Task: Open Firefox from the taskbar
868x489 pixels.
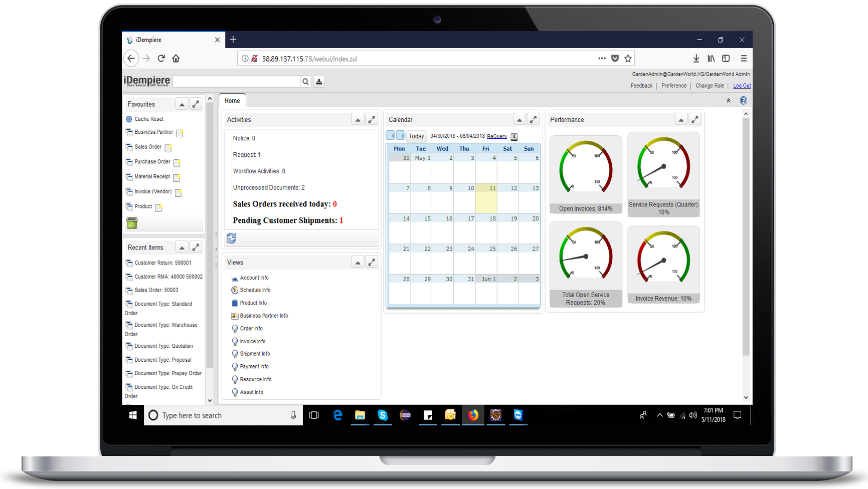Action: [473, 415]
